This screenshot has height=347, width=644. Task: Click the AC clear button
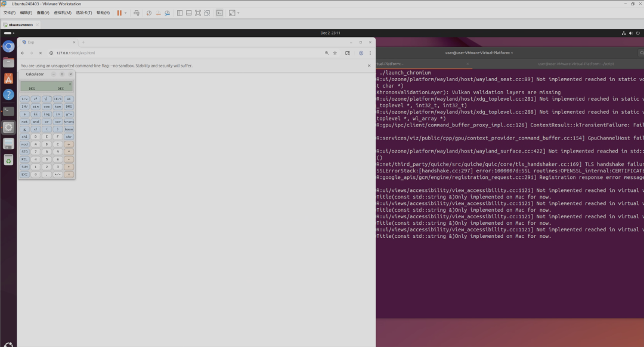69,99
